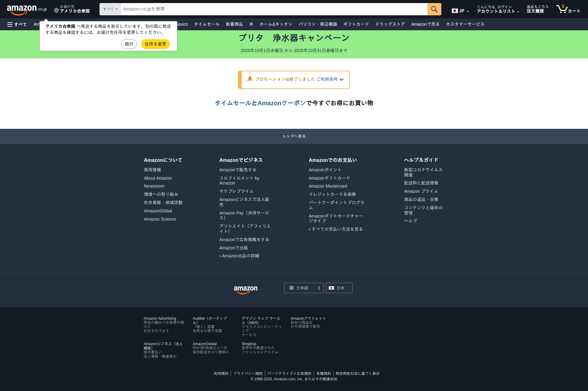Open the Amazon Advertising footer link

click(160, 318)
